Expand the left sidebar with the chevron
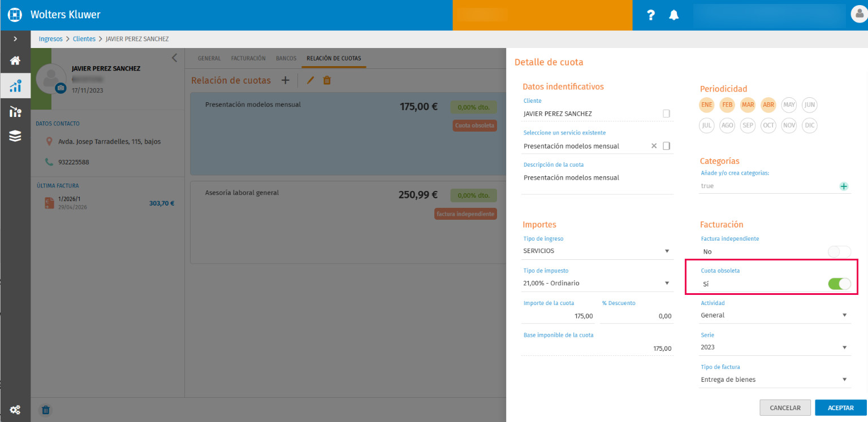Image resolution: width=868 pixels, height=422 pixels. pyautogui.click(x=15, y=39)
